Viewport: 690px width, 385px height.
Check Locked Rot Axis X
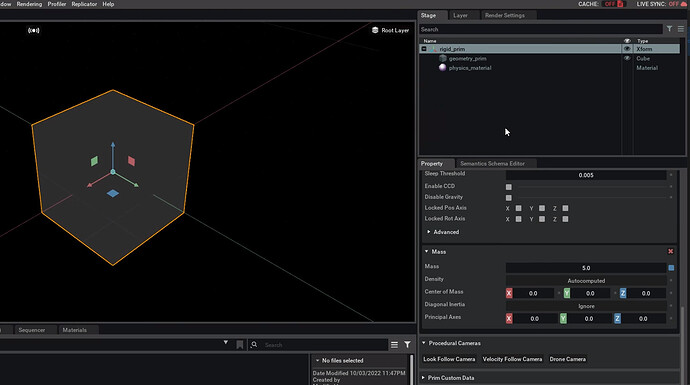coord(518,219)
